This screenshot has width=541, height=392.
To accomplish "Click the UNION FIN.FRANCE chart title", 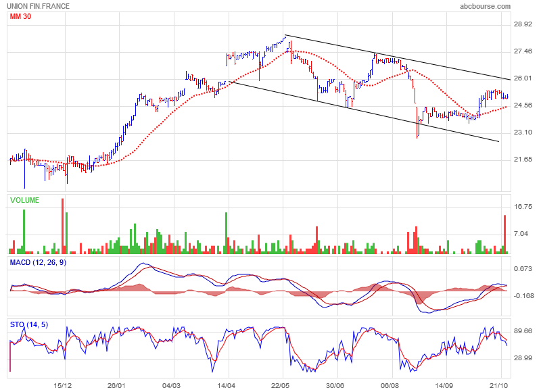I will click(38, 6).
